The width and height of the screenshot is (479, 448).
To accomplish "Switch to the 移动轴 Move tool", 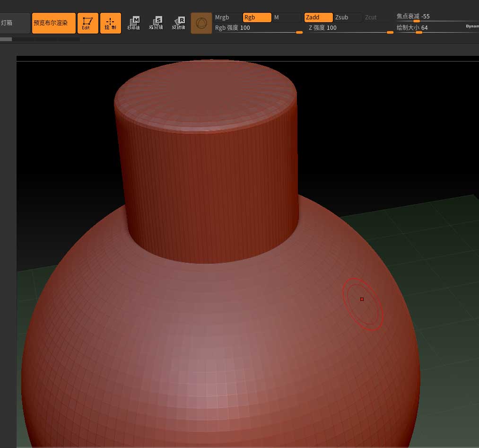I will (x=134, y=23).
